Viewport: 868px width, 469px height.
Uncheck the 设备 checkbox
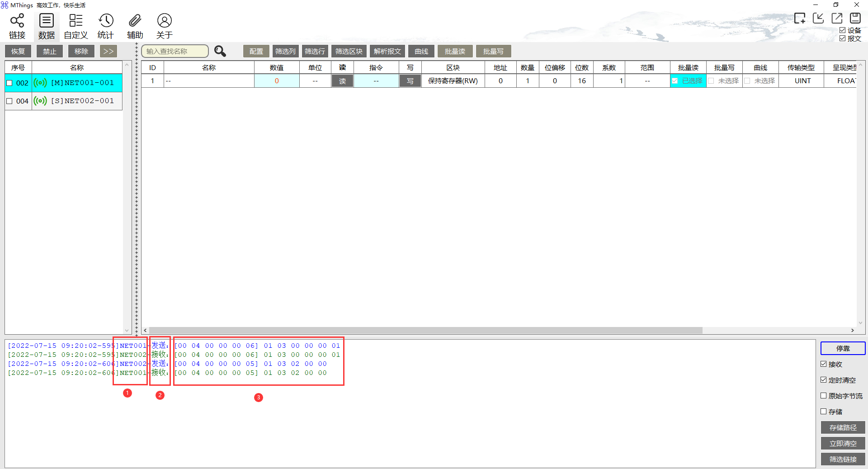point(842,30)
